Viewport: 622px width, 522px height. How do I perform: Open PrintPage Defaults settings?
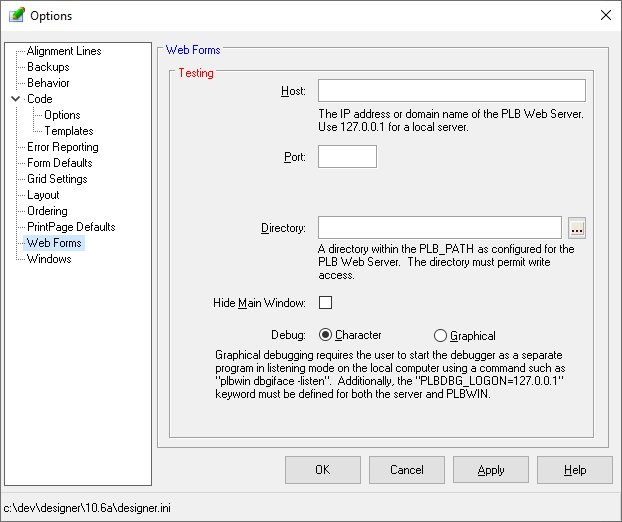click(71, 227)
